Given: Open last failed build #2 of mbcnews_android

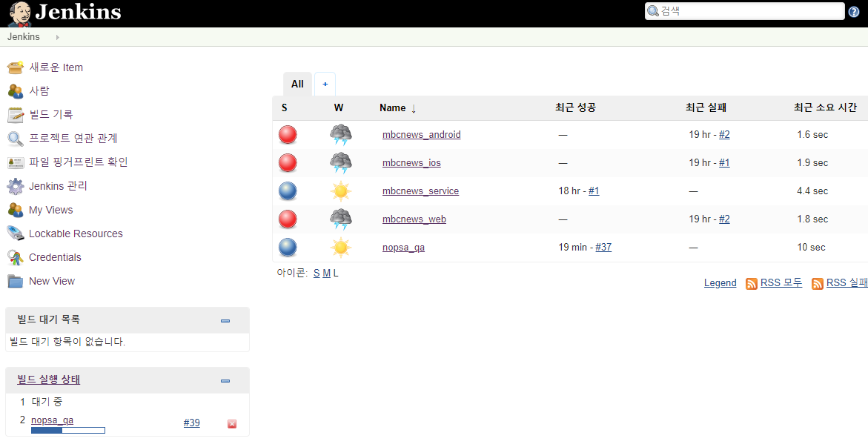Looking at the screenshot, I should pyautogui.click(x=724, y=135).
